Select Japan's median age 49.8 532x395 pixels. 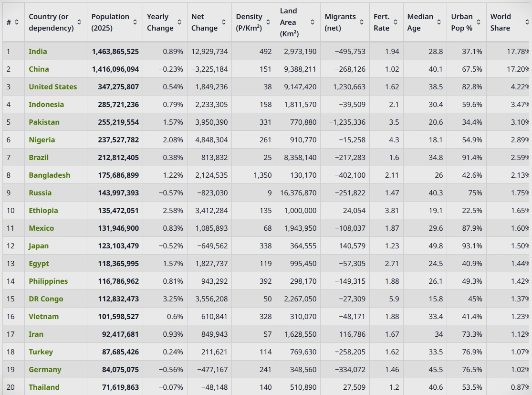[x=436, y=246]
